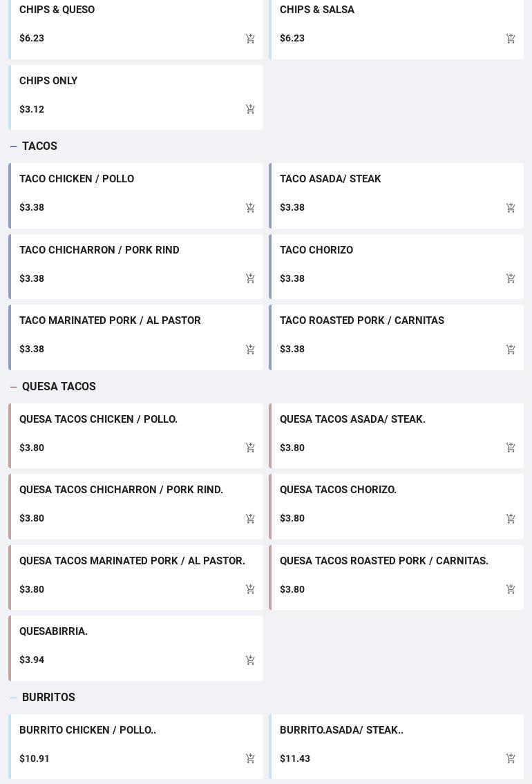Add Taco Asada / Steak to cart
Image resolution: width=532 pixels, height=784 pixels.
click(x=511, y=208)
